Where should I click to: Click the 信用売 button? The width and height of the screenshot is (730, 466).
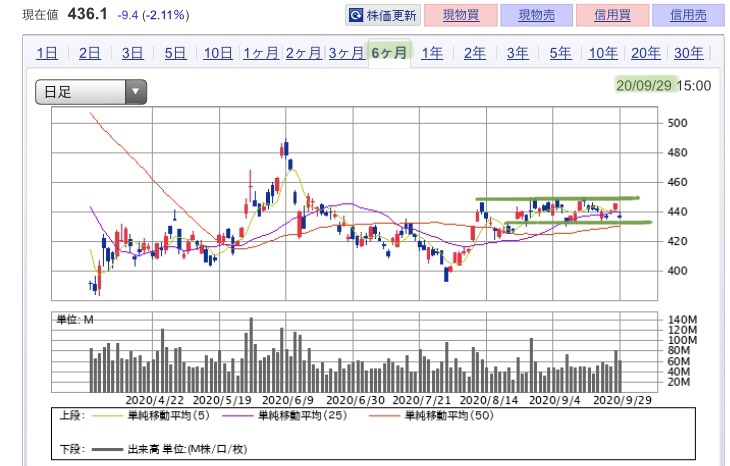pyautogui.click(x=688, y=15)
